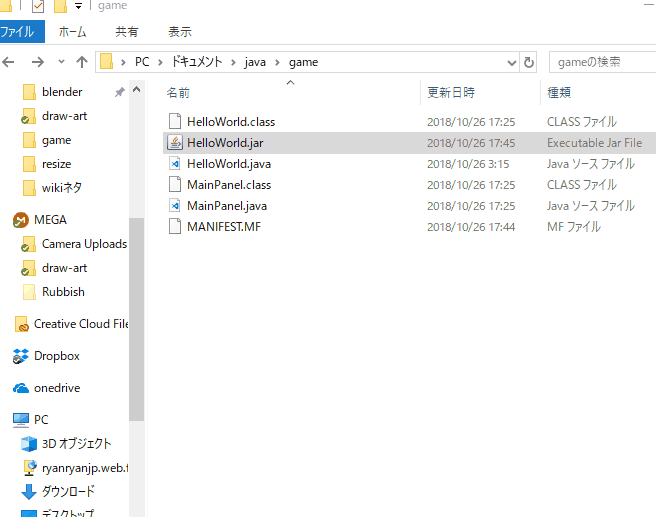The height and width of the screenshot is (517, 656).
Task: Open the quick access toolbar customize dropdown
Action: click(x=78, y=6)
